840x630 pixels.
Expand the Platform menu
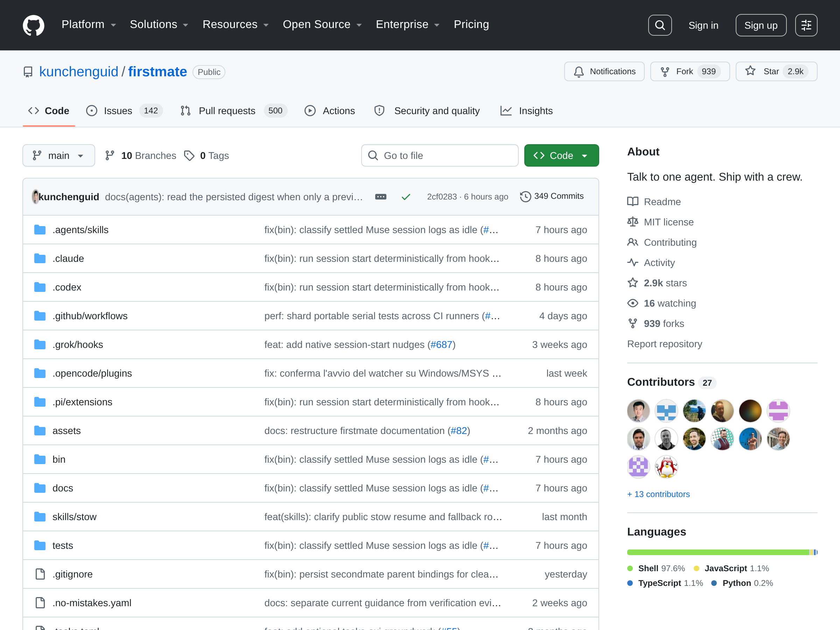89,25
